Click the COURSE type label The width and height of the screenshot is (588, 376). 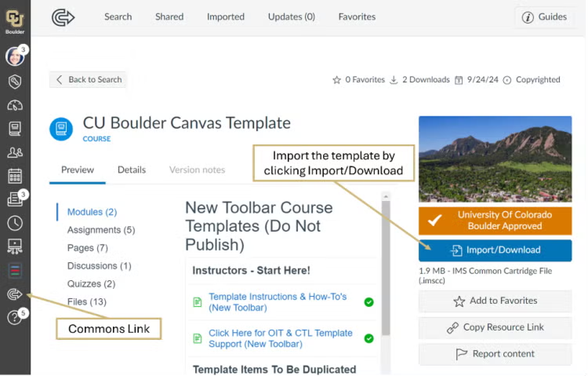click(96, 139)
